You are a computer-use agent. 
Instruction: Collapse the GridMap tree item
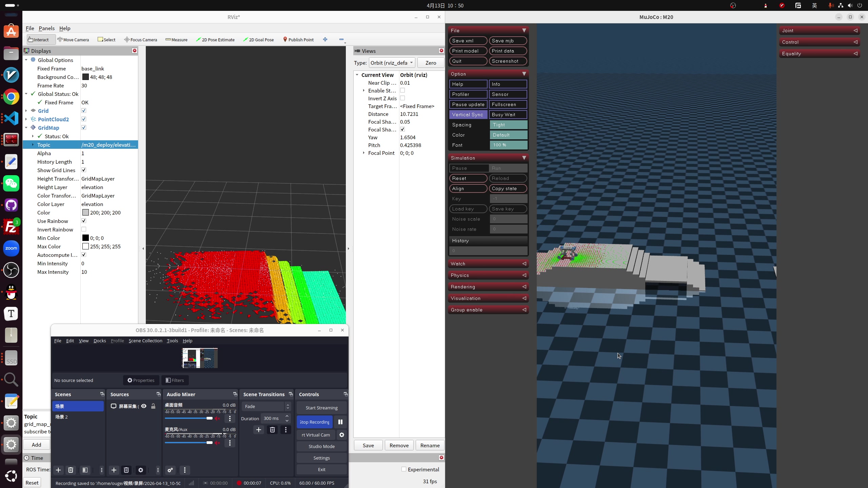coord(26,128)
